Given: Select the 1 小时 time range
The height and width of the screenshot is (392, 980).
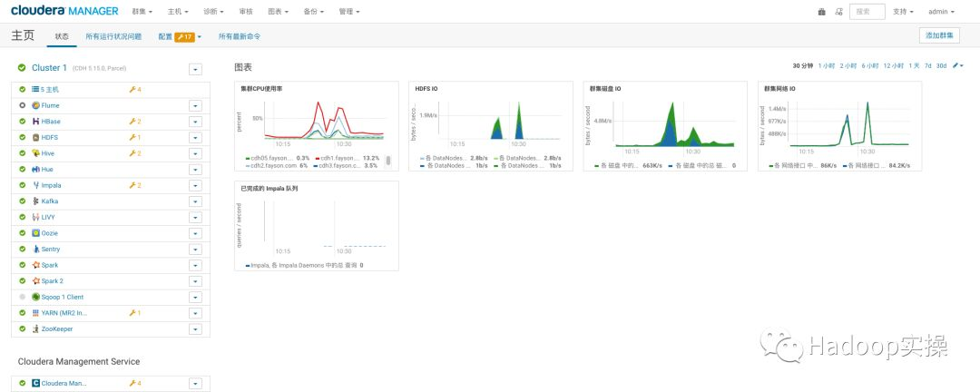Looking at the screenshot, I should pyautogui.click(x=827, y=65).
